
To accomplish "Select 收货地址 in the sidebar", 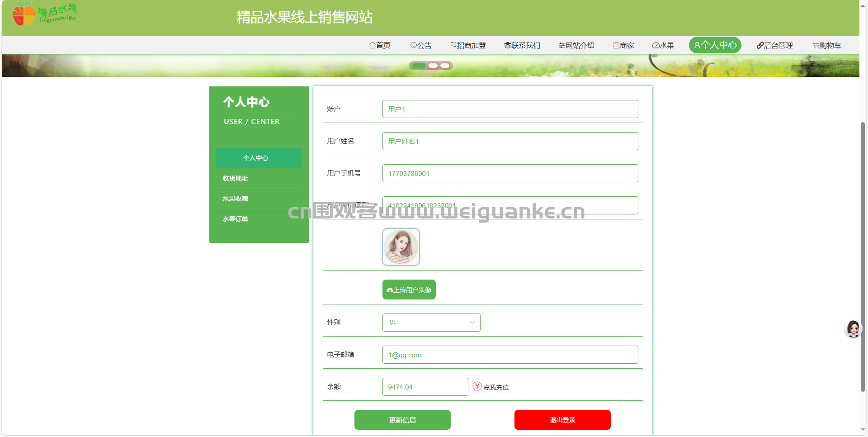I will tap(235, 178).
